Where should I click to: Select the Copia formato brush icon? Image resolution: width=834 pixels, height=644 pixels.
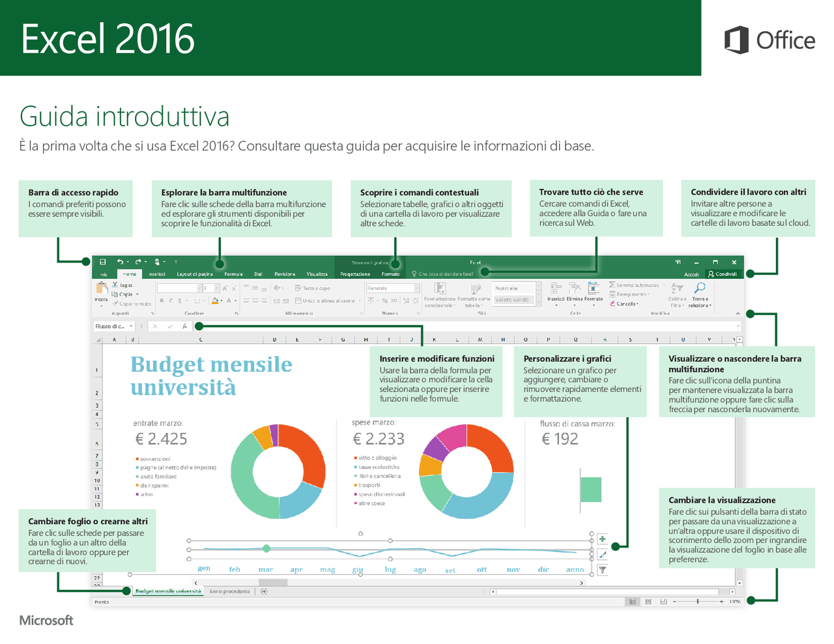117,304
